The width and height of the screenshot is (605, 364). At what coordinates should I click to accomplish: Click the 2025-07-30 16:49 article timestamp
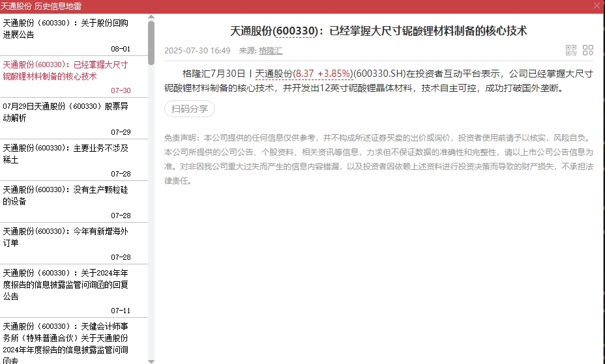(x=197, y=51)
